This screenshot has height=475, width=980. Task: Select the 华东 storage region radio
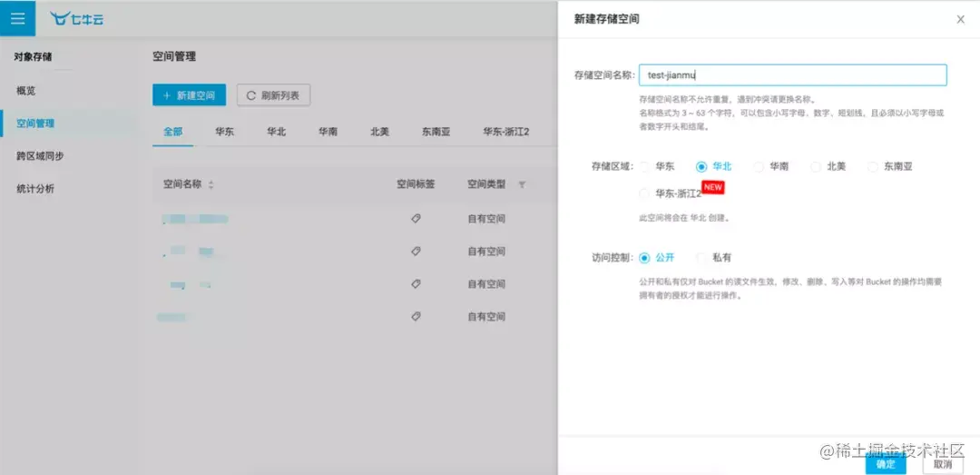644,166
